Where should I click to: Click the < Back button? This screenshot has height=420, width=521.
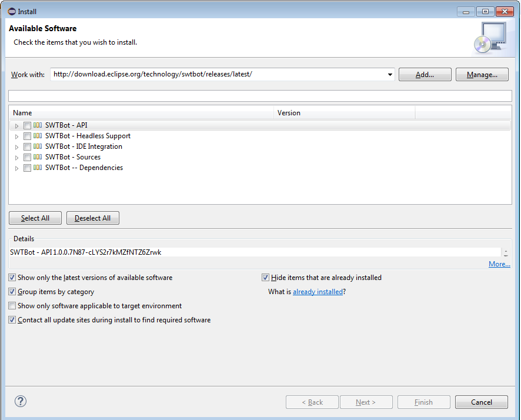pyautogui.click(x=312, y=402)
